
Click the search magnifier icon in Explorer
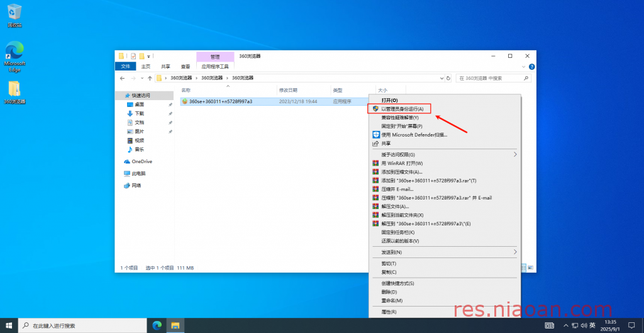(526, 78)
